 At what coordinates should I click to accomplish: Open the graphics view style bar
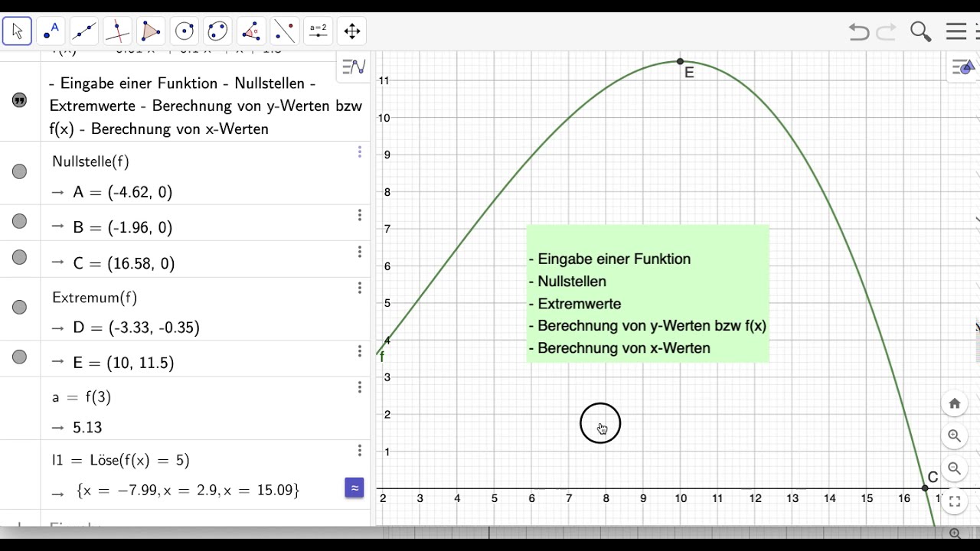click(963, 67)
